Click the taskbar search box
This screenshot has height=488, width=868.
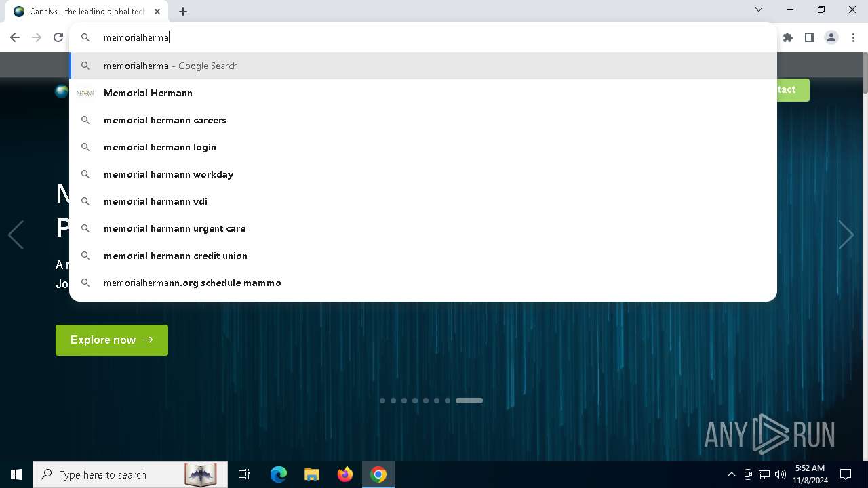click(x=131, y=474)
